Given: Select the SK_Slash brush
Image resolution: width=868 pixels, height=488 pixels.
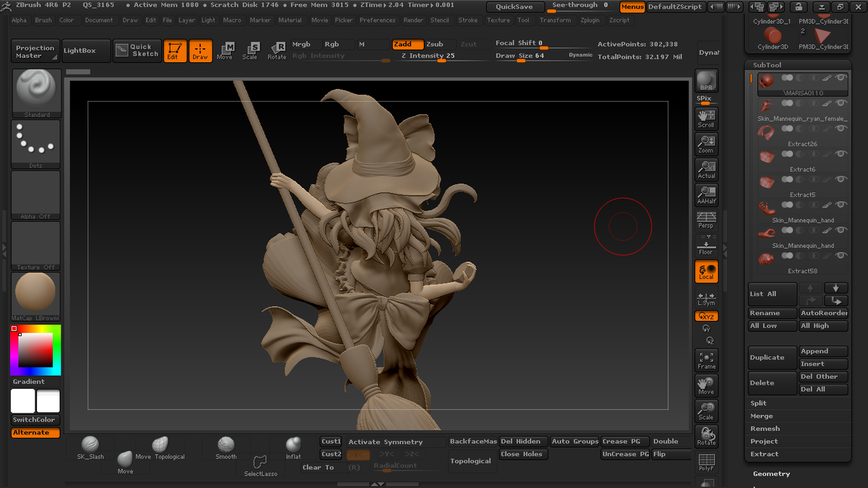Looking at the screenshot, I should pos(90,448).
